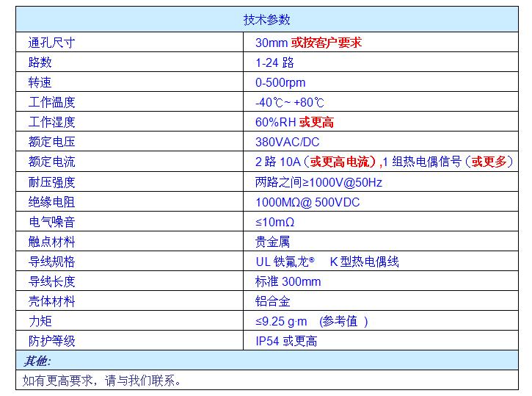Click the 技术参数 table header
Viewport: 532px width, 396px height.
tap(266, 20)
